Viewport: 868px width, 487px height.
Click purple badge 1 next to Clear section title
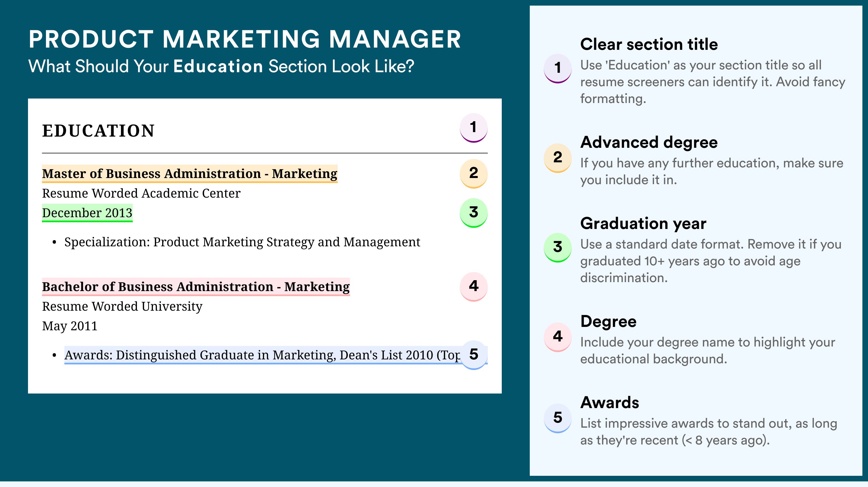click(557, 68)
